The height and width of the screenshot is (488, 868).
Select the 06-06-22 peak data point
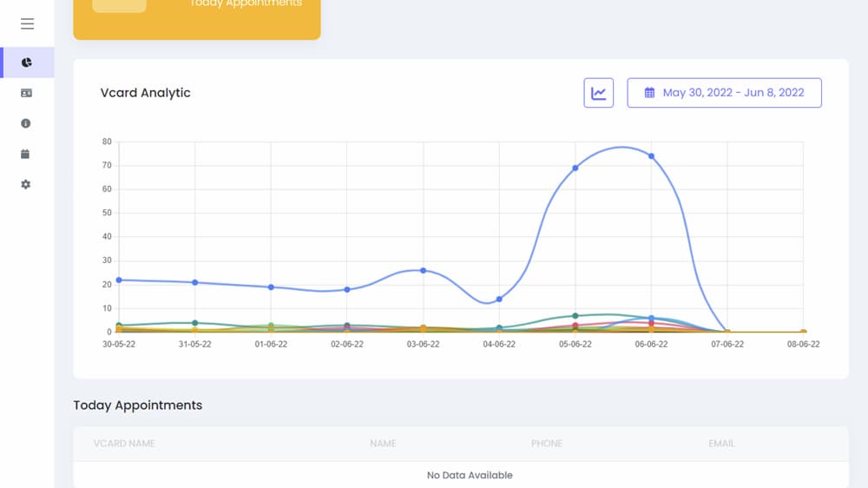[652, 156]
